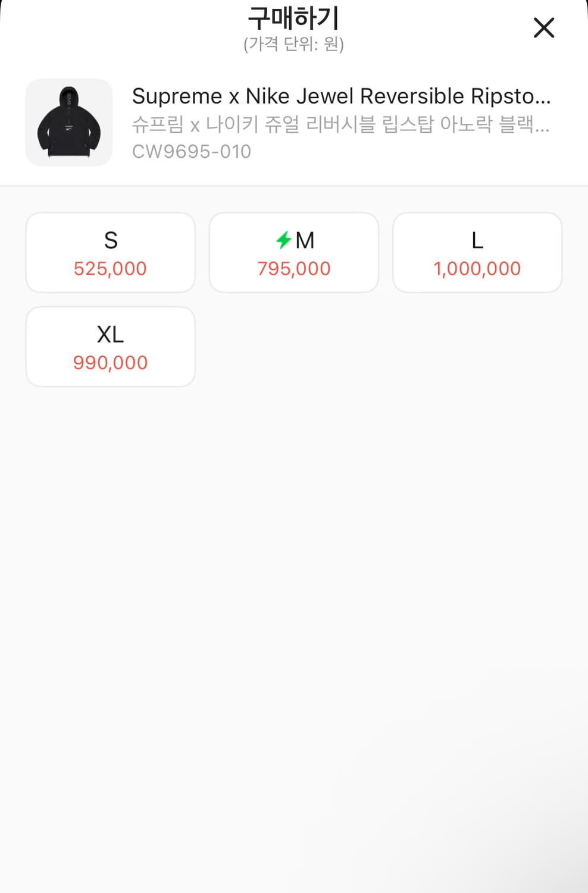Viewport: 588px width, 893px height.
Task: Tap the letter S size label
Action: [111, 241]
